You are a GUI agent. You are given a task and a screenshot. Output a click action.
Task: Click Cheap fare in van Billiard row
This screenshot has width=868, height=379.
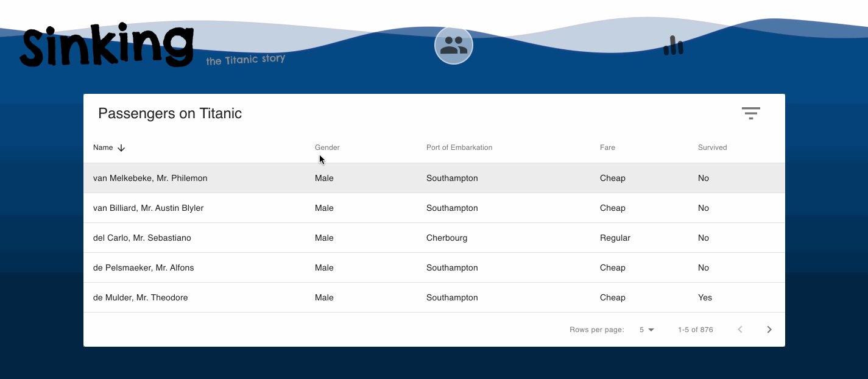(613, 208)
